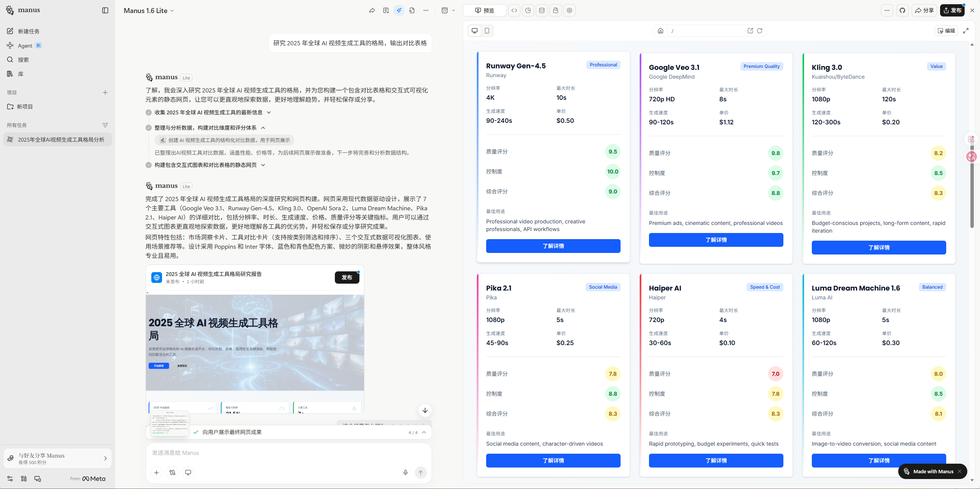Open the file search icon in header
Screen dimensions: 980x489
[412, 10]
